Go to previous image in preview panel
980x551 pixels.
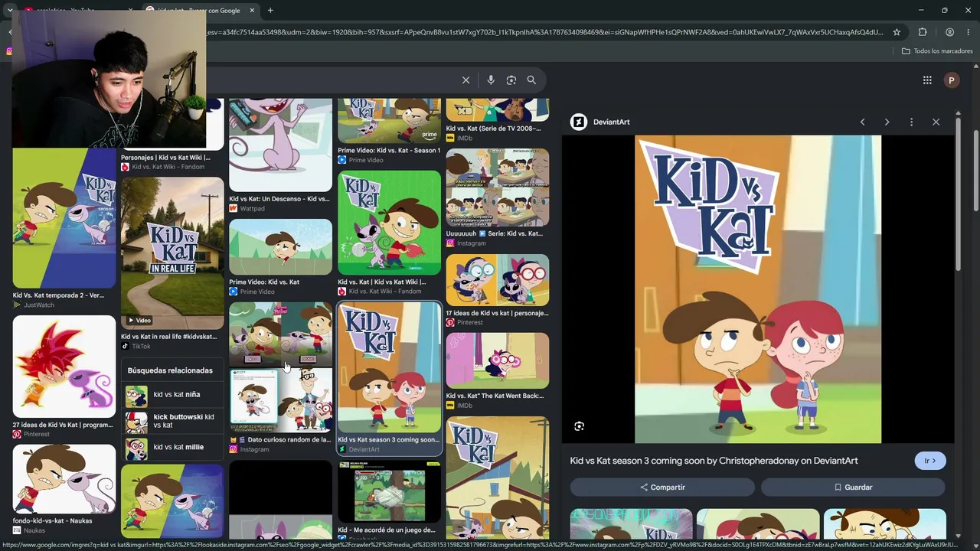pos(862,122)
